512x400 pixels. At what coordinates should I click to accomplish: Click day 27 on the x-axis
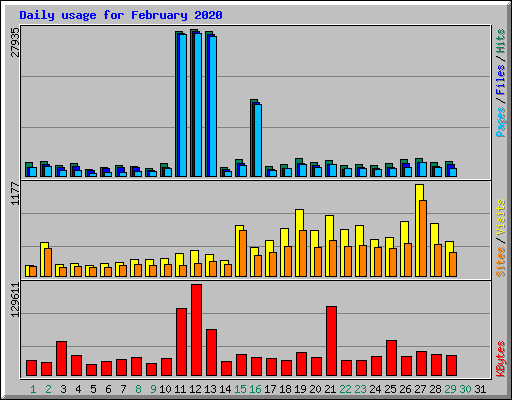point(420,389)
